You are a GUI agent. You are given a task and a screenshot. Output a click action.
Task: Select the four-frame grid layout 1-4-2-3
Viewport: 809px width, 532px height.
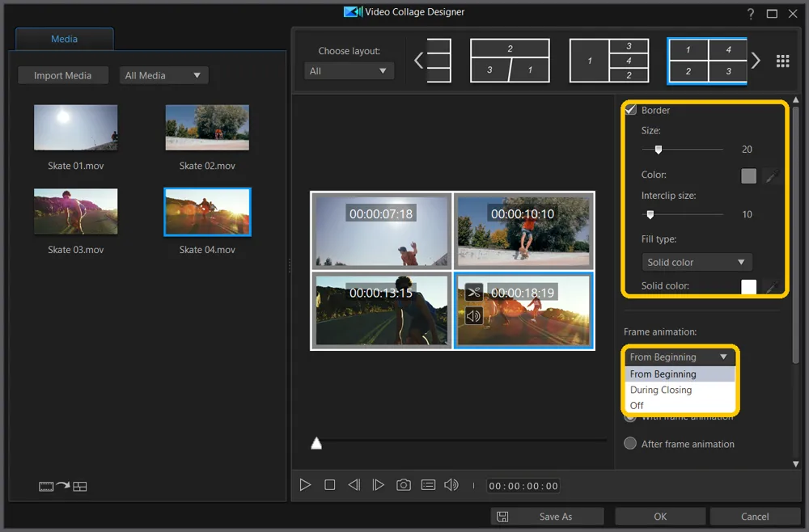[707, 61]
